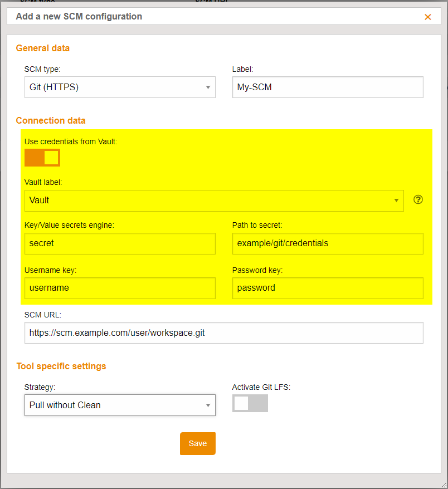Click the Username key field showing username
The image size is (448, 489).
pos(120,288)
